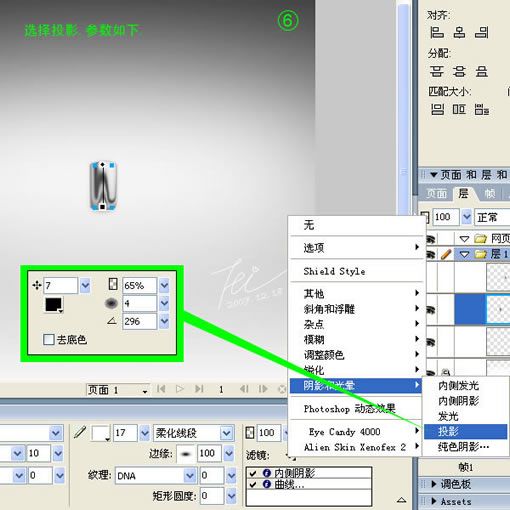The image size is (510, 510).
Task: Collapse the properties panel with the bottom triangle
Action: pos(401,500)
